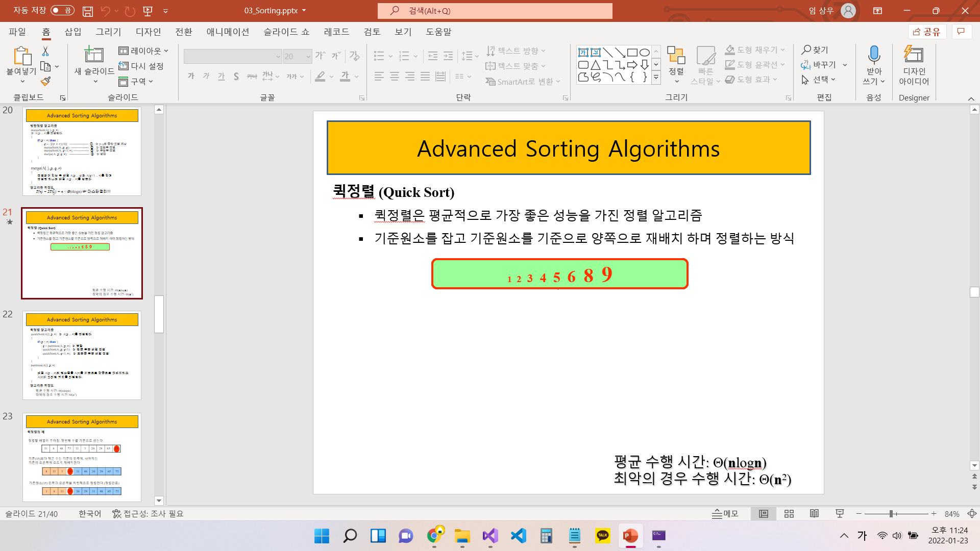Viewport: 980px width, 551px height.
Task: Click the Save icon in title bar
Action: pyautogui.click(x=88, y=11)
